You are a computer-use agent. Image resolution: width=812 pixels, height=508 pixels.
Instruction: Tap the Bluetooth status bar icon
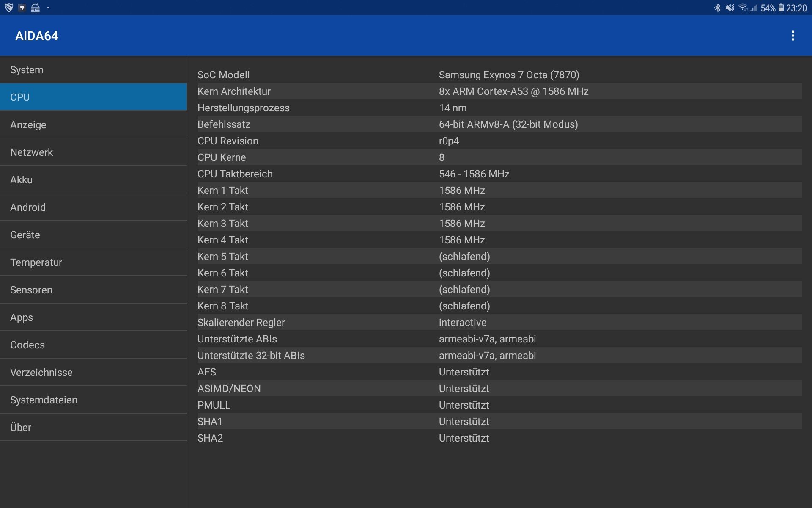coord(717,8)
